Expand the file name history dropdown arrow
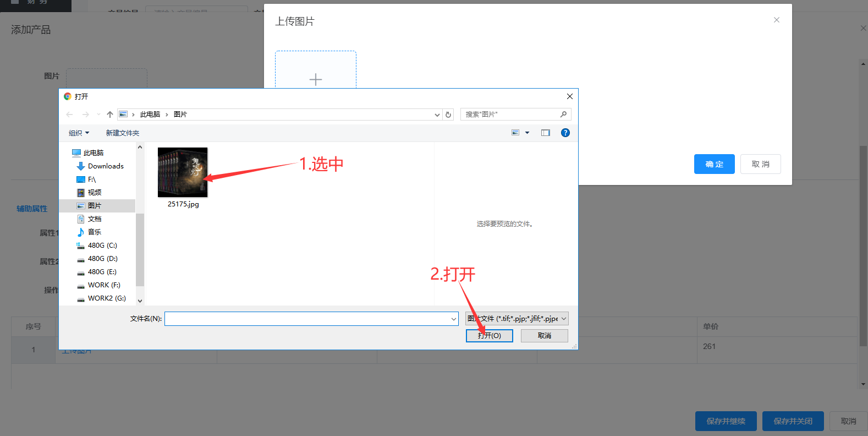The width and height of the screenshot is (868, 436). click(x=454, y=319)
